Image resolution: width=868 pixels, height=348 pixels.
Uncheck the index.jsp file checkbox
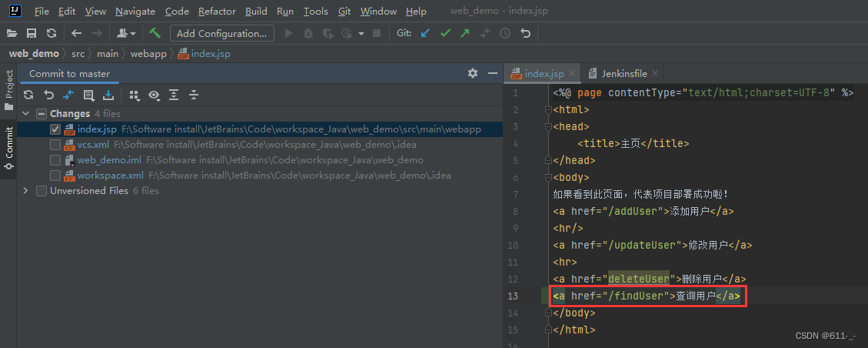55,129
